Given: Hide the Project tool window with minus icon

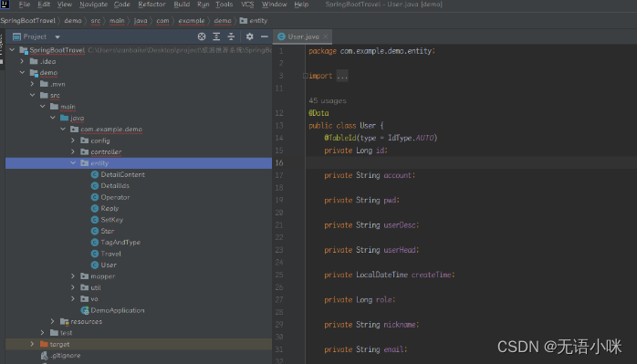Looking at the screenshot, I should click(x=265, y=36).
